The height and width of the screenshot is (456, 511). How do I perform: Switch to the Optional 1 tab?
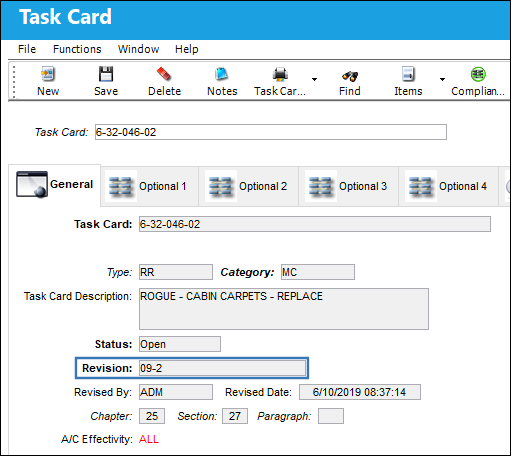pos(149,186)
